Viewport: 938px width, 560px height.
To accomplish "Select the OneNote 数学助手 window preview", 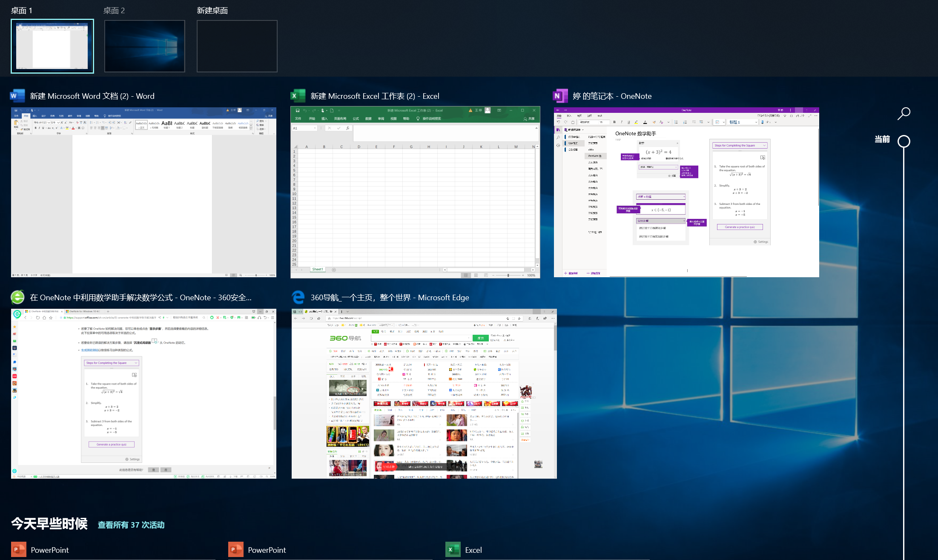I will [686, 192].
